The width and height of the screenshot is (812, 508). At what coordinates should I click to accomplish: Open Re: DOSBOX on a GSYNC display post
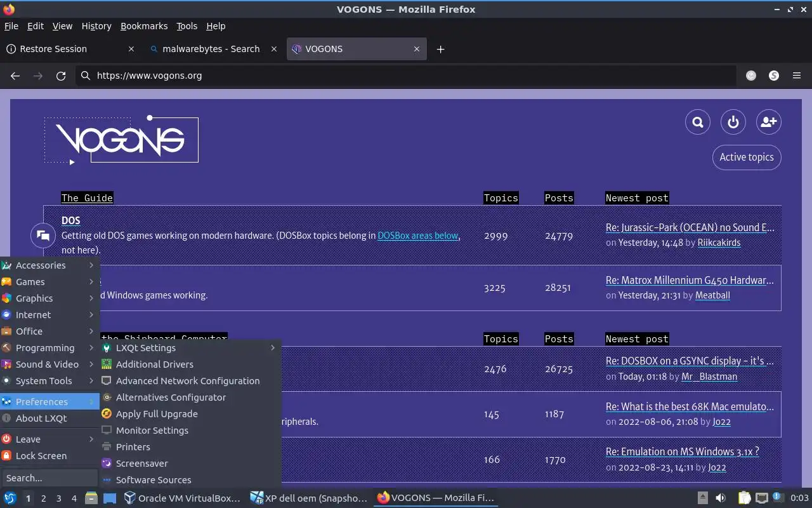pos(690,361)
